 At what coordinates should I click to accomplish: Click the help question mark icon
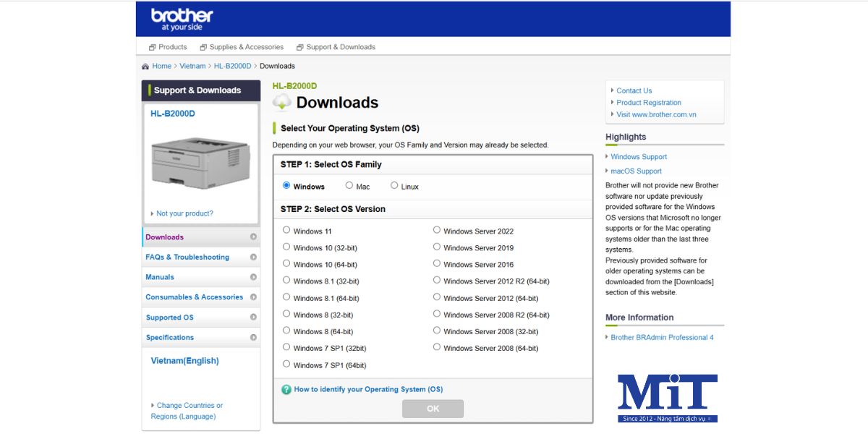point(286,389)
